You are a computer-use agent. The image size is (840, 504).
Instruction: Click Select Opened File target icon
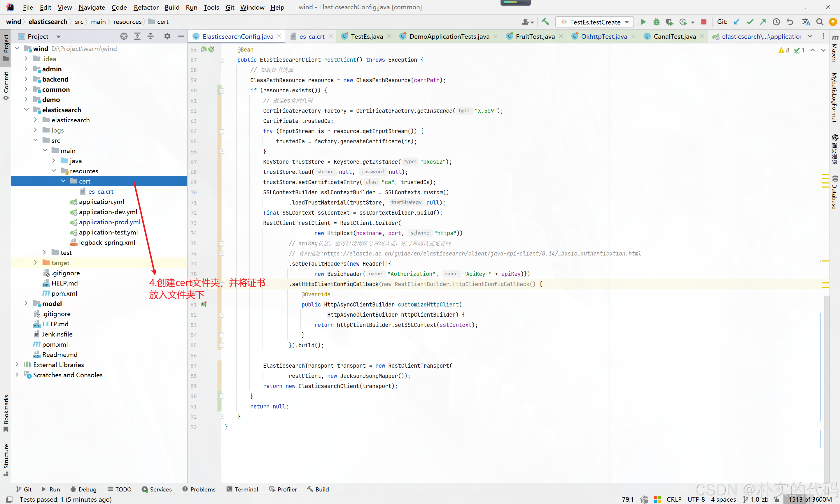tap(124, 36)
